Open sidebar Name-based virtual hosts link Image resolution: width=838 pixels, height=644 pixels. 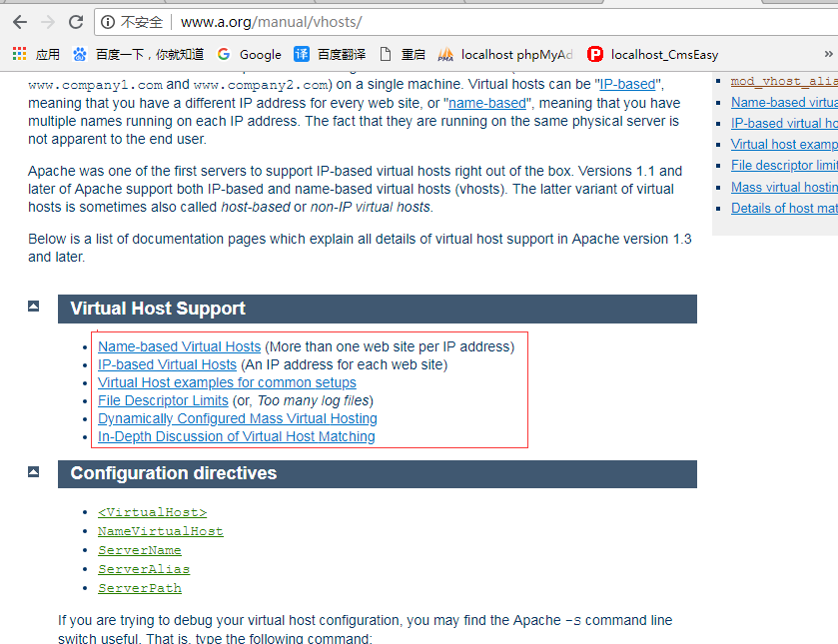pos(784,102)
